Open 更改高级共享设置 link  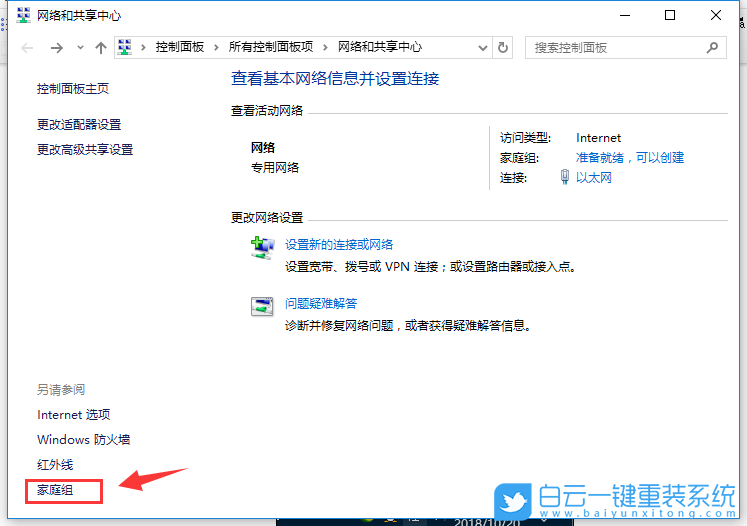coord(85,150)
